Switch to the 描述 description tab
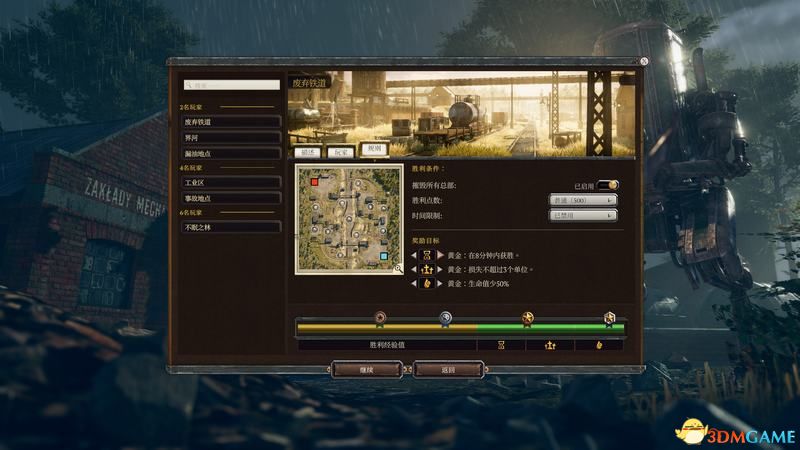 tap(308, 152)
